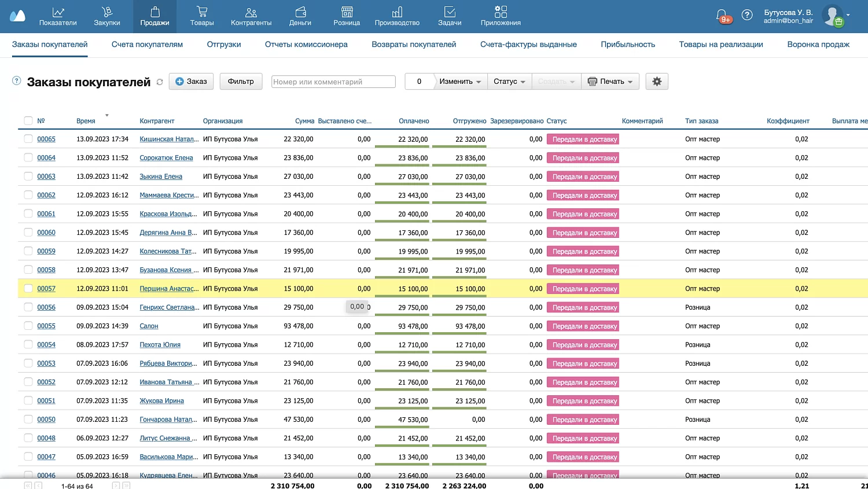Open the Печать dropdown
868x489 pixels.
click(x=610, y=82)
